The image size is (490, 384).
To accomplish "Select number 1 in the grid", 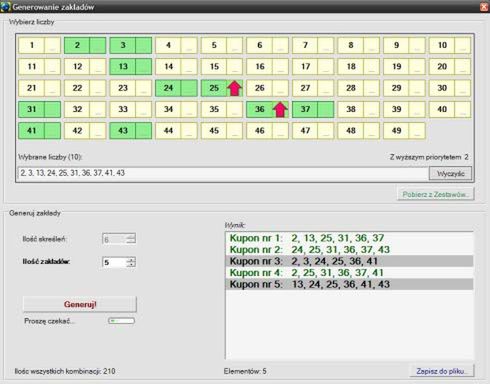I will pos(32,45).
